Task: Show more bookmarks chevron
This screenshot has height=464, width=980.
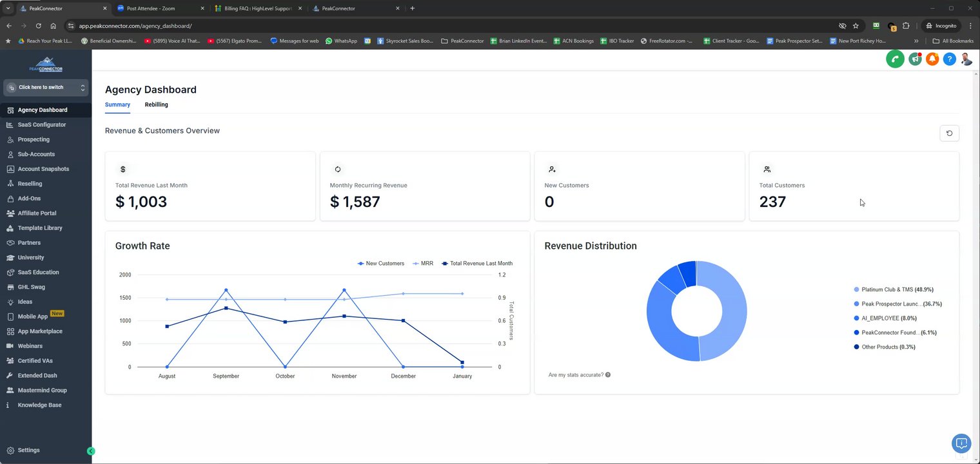Action: coord(916,41)
